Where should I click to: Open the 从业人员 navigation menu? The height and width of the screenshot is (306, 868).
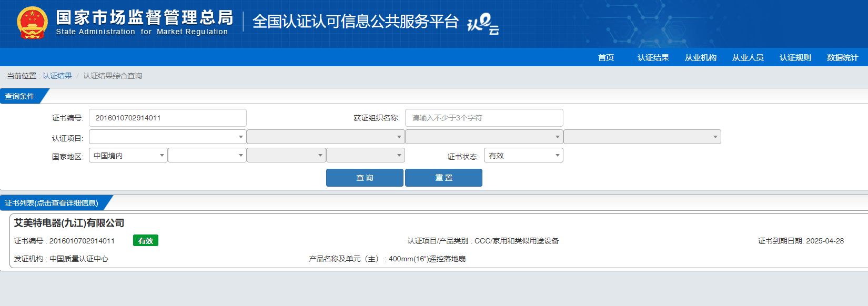click(x=748, y=57)
